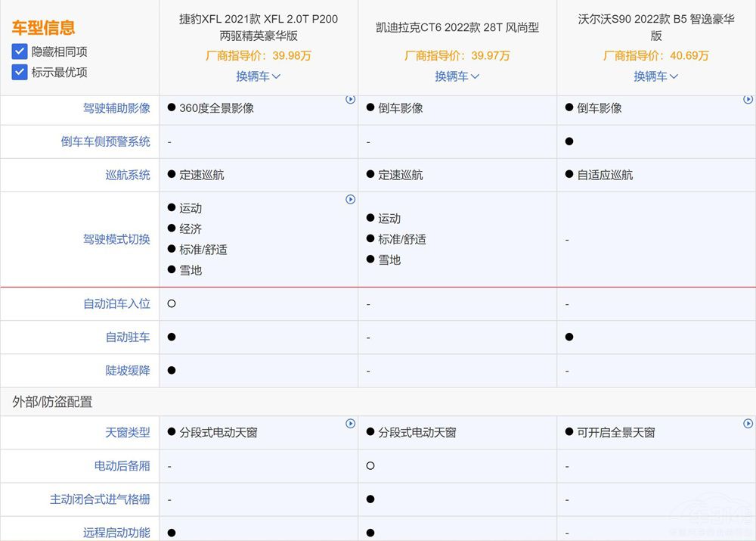
Task: Expand 换辆车 selector under Volvo S90
Action: tap(655, 76)
